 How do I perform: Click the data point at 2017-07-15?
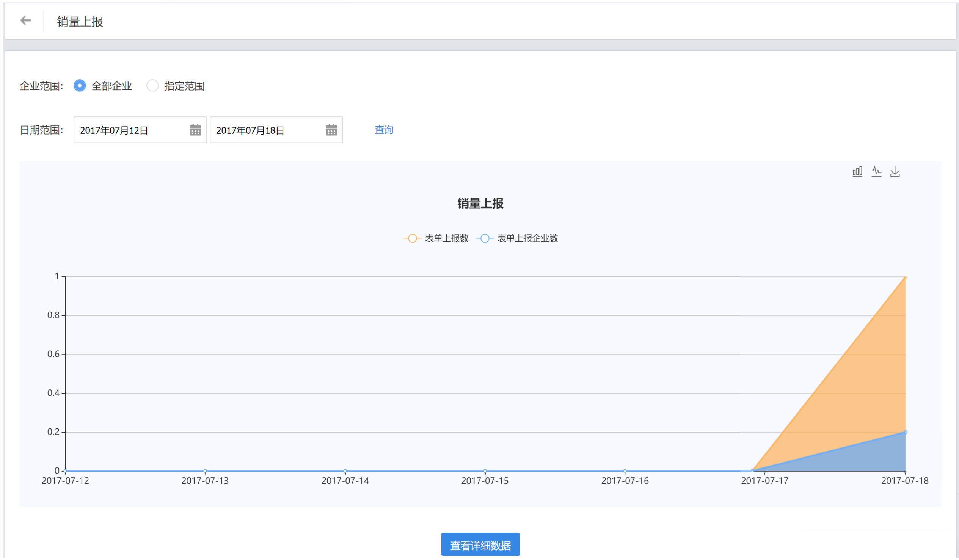(x=485, y=471)
